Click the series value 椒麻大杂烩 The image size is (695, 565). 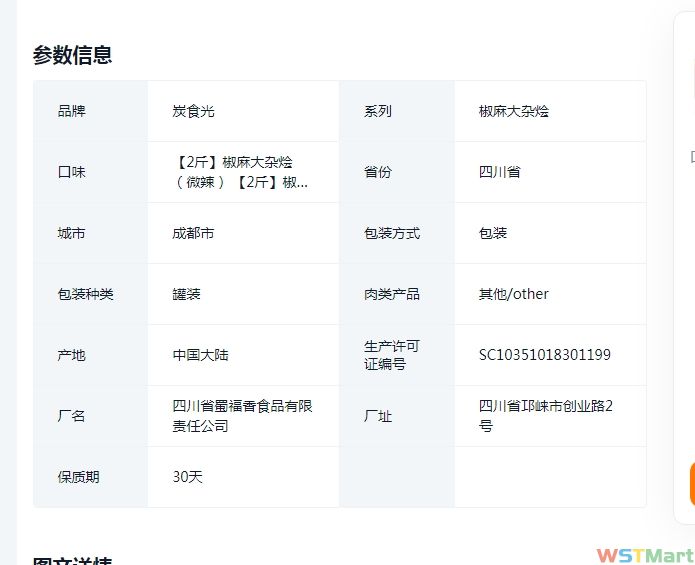[x=513, y=111]
